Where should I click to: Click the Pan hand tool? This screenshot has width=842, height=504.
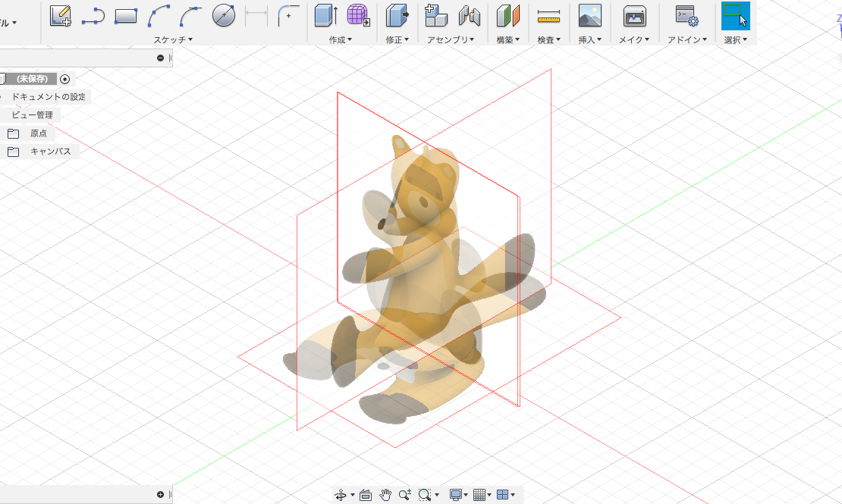click(x=385, y=495)
